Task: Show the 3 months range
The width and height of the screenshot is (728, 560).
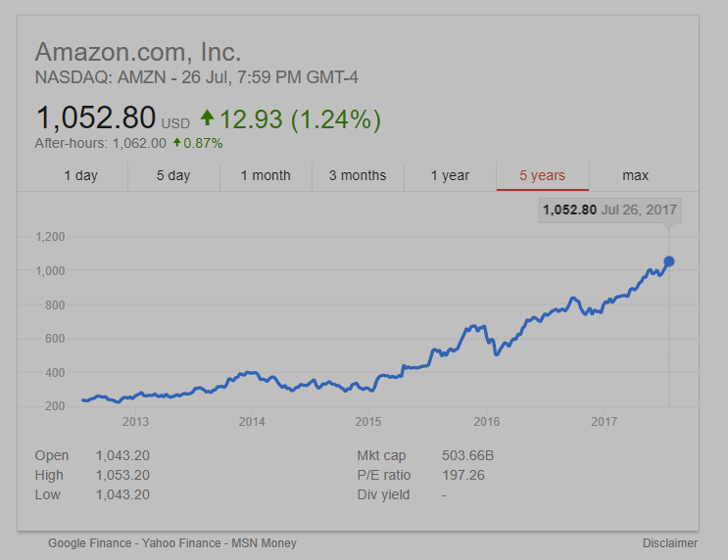Action: click(358, 176)
